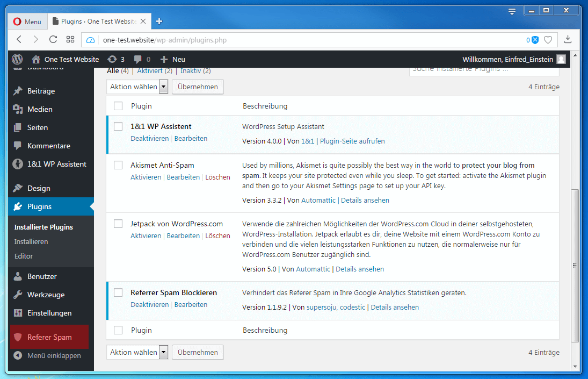Open the plugin Editor submenu item

24,256
